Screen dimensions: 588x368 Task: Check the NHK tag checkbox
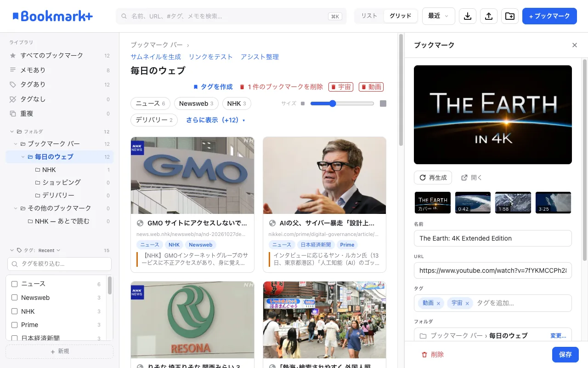tap(14, 311)
